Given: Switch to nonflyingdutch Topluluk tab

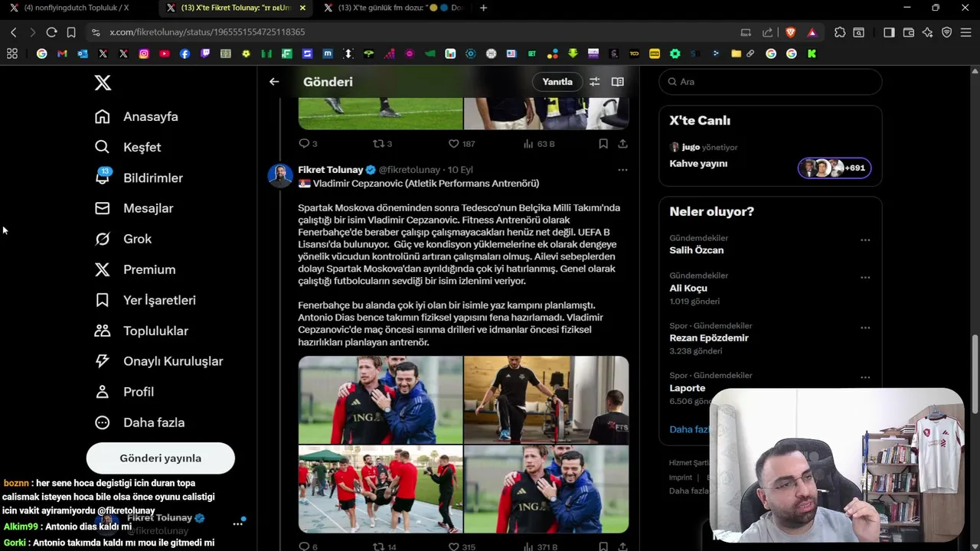Looking at the screenshot, I should coord(75,8).
